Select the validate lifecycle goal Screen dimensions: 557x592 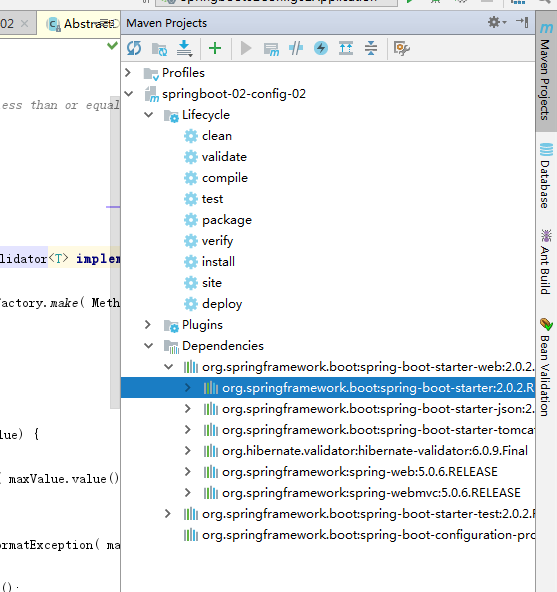[x=224, y=157]
